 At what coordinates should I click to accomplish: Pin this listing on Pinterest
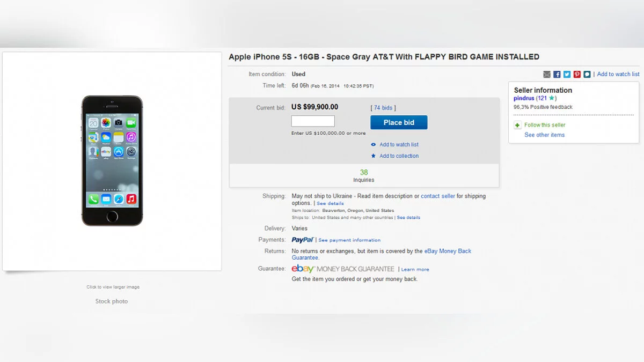577,75
